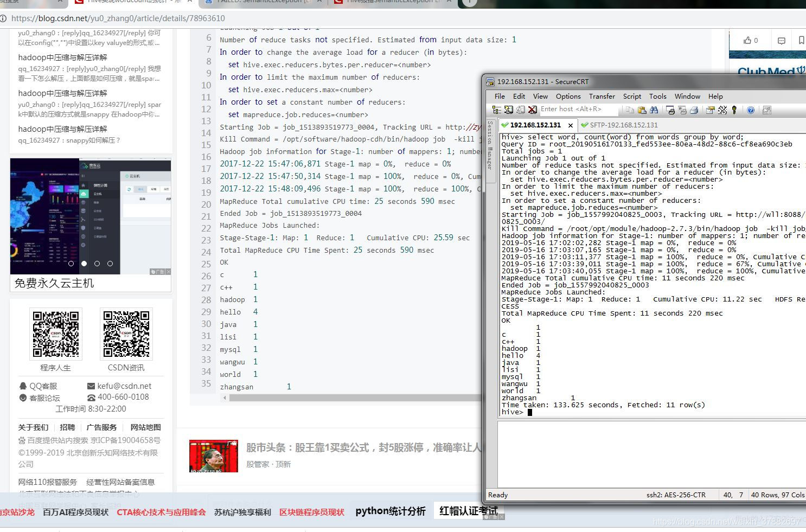Click the Print Selection toolbar icon
This screenshot has height=532, width=806.
tap(682, 110)
